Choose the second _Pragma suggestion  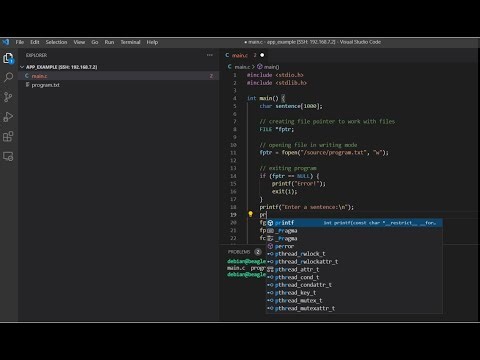354,238
